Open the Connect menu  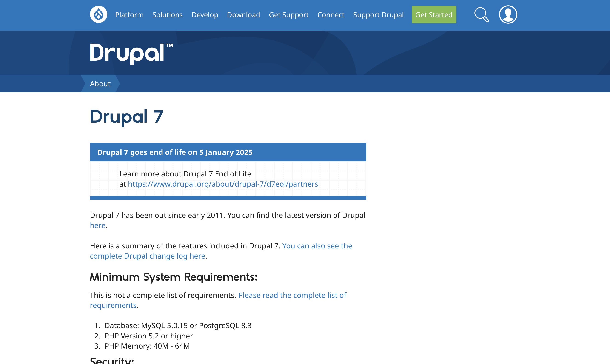(x=331, y=15)
